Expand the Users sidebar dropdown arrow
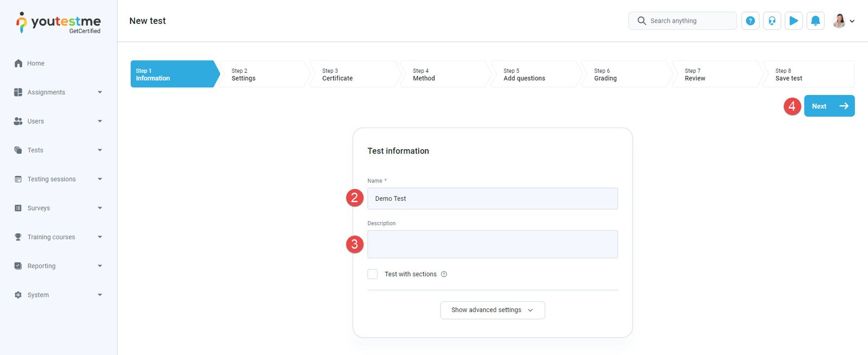The width and height of the screenshot is (868, 355). tap(100, 121)
